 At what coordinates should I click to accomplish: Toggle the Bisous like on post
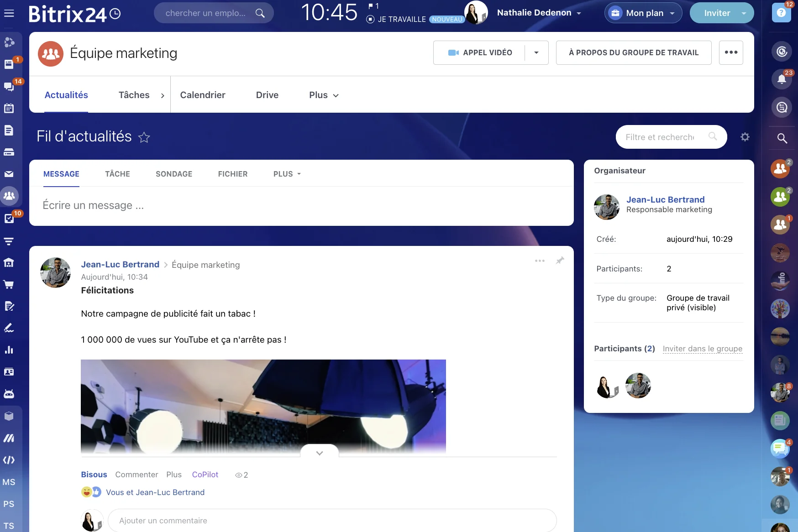pyautogui.click(x=94, y=475)
